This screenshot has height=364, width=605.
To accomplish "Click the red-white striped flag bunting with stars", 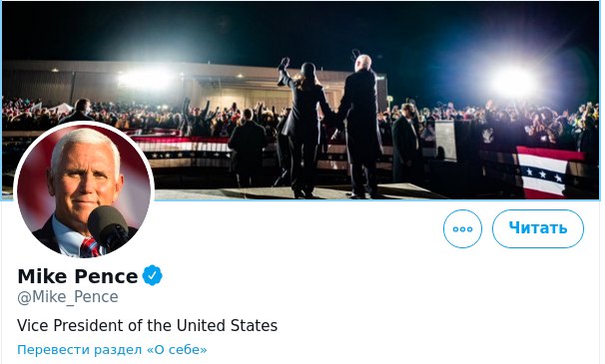I will (x=543, y=173).
